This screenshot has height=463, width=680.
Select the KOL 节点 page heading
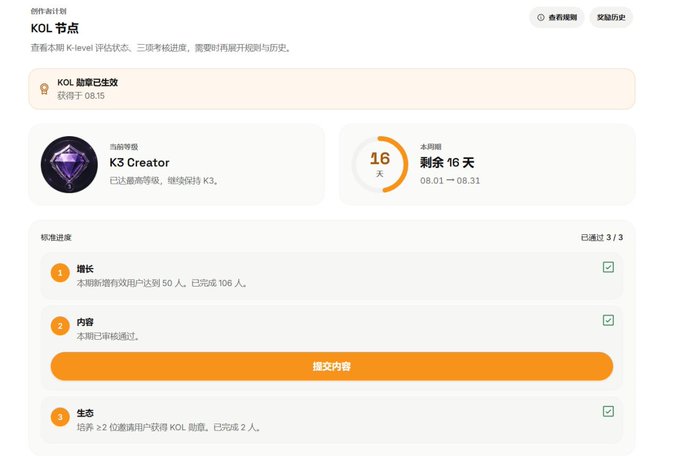click(55, 29)
